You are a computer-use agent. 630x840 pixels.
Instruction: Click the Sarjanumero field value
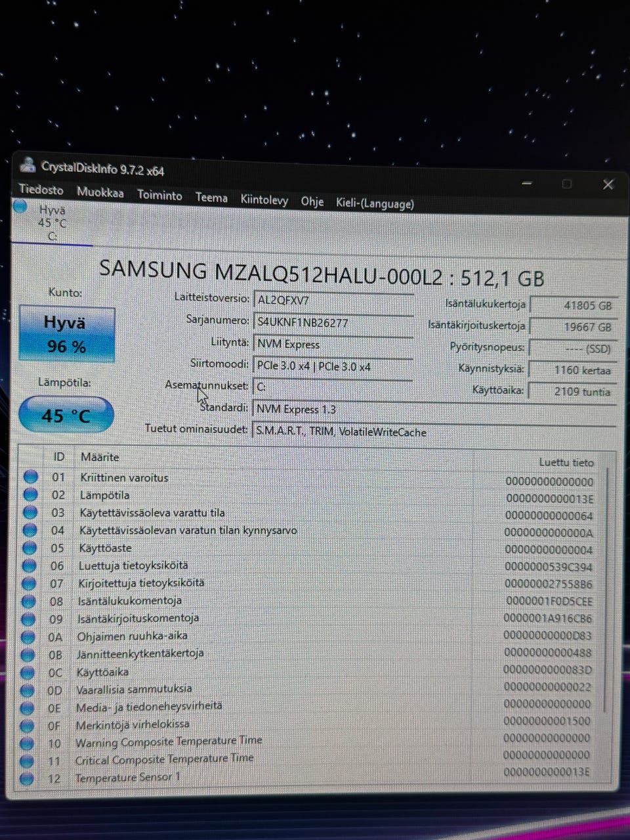pos(333,322)
